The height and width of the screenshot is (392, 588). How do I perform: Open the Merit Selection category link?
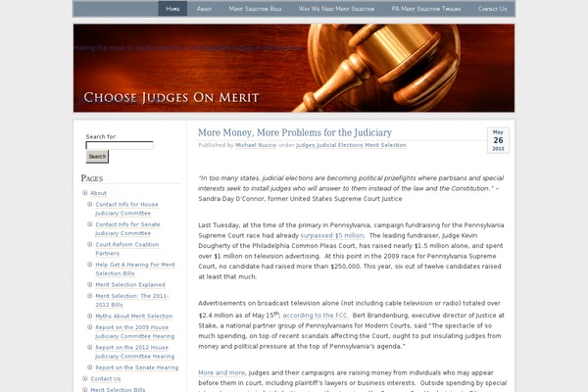[x=385, y=145]
